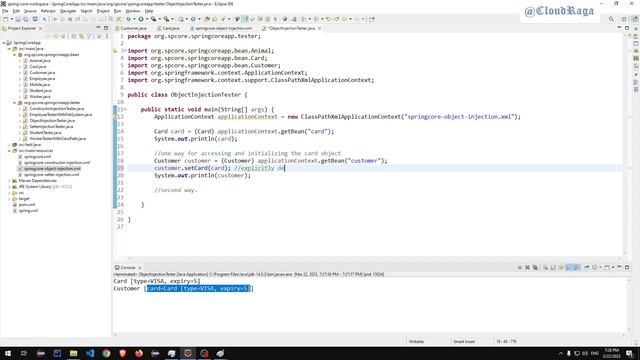Click Collapse All icon in Project Explorer
Image resolution: width=640 pixels, height=360 pixels.
(x=74, y=36)
